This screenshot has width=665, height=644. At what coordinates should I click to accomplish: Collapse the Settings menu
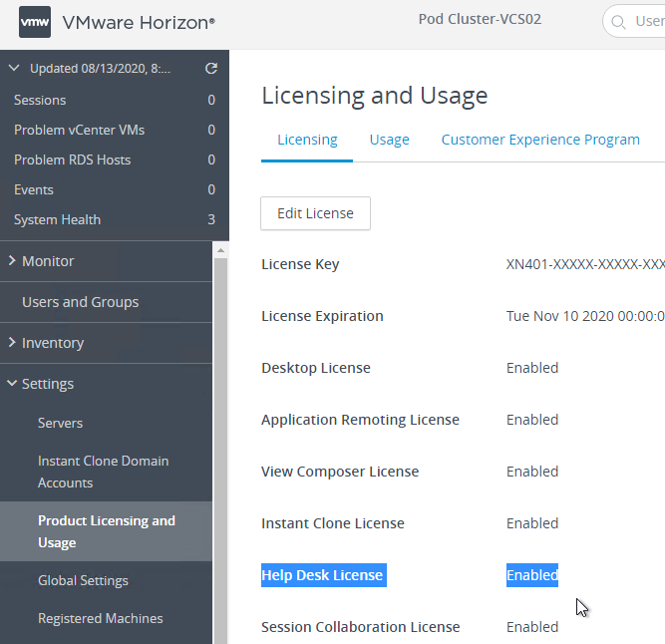point(106,384)
